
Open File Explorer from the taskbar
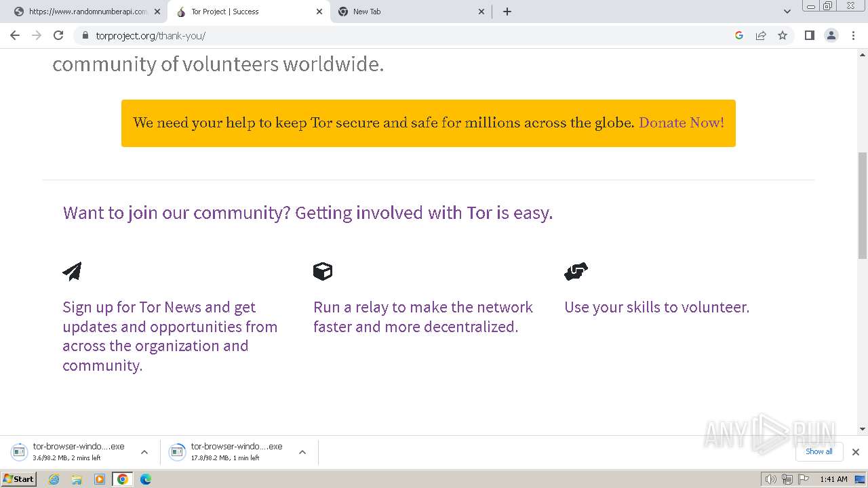pyautogui.click(x=77, y=479)
